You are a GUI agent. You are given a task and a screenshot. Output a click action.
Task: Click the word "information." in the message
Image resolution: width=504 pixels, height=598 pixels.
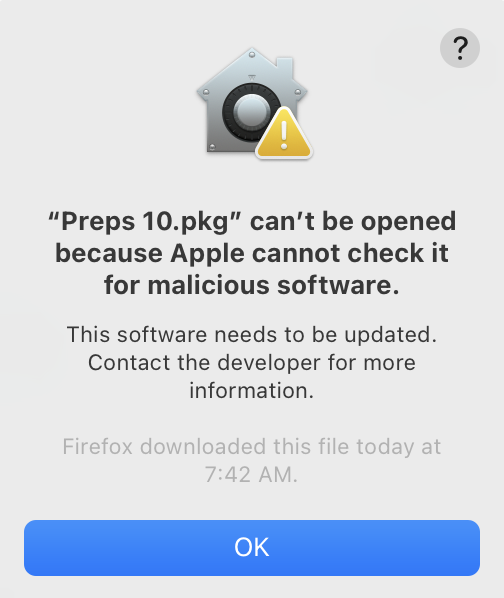tap(252, 390)
